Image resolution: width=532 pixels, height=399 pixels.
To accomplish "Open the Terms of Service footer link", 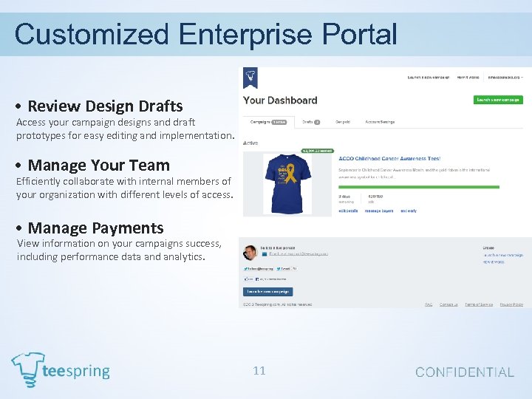I will [x=479, y=304].
